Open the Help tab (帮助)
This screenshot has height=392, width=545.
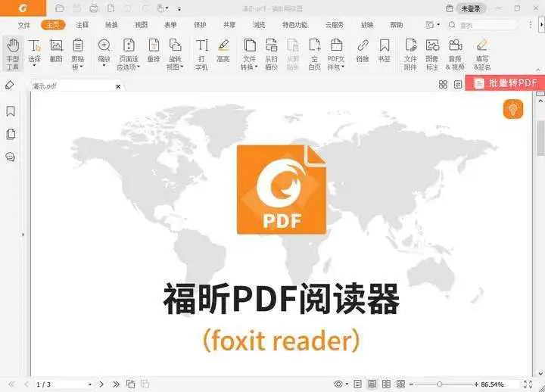(x=396, y=25)
